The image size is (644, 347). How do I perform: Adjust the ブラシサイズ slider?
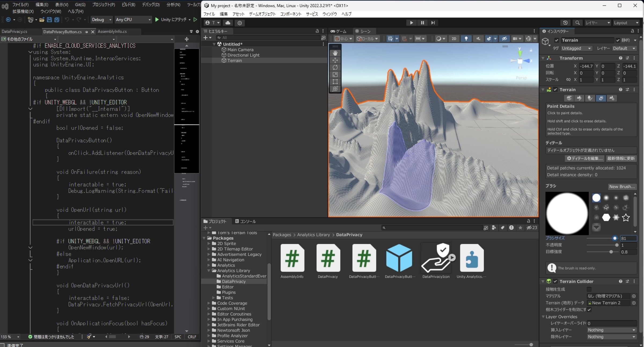(614, 238)
